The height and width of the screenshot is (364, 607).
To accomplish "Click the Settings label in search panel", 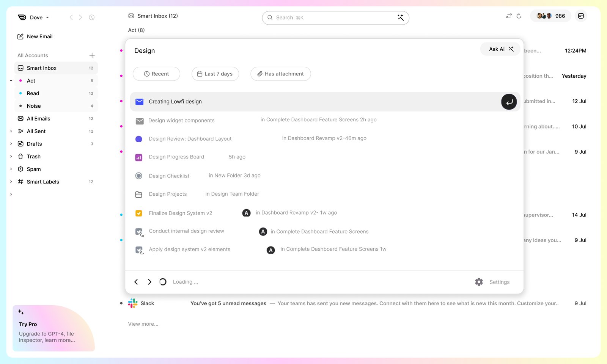I will [500, 282].
